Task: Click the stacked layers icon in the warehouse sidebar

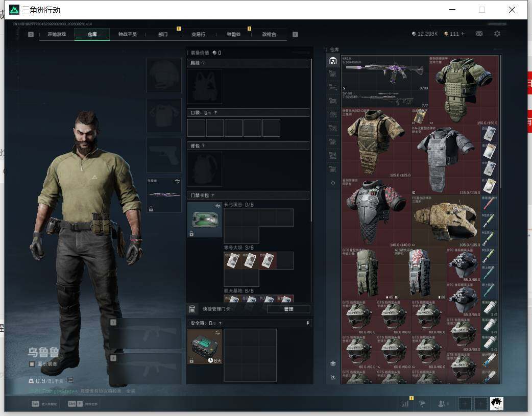Action: click(333, 364)
